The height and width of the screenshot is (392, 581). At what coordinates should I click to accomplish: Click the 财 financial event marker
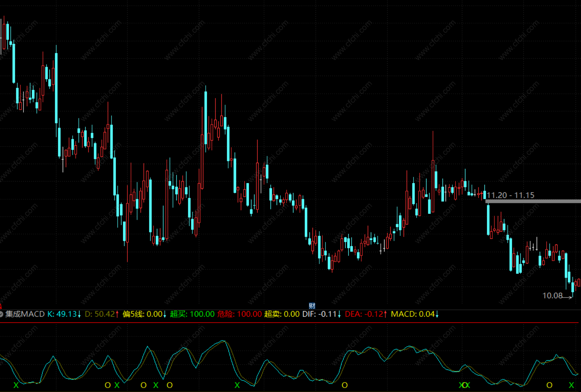pos(312,306)
